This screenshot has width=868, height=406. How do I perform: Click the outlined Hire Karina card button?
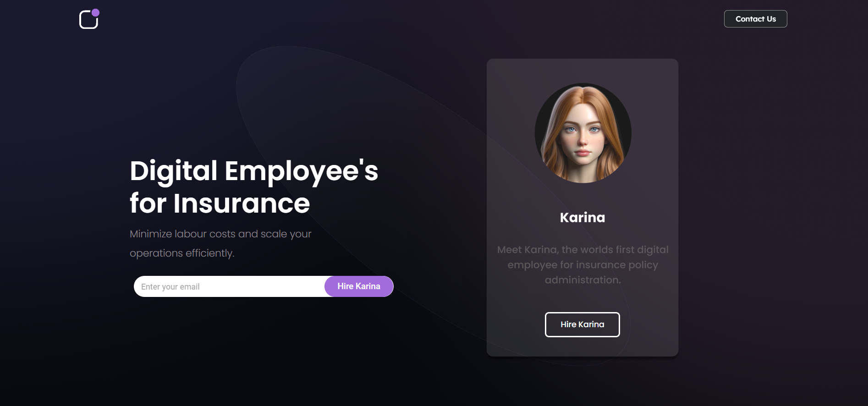click(x=582, y=324)
